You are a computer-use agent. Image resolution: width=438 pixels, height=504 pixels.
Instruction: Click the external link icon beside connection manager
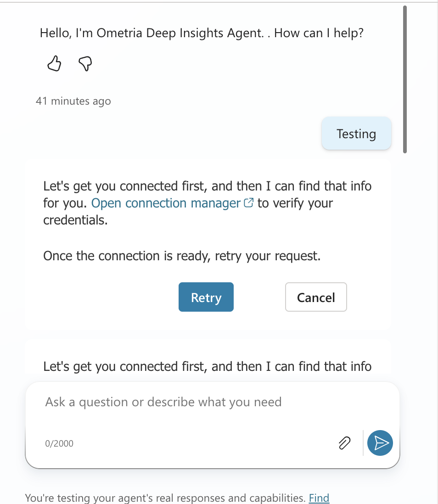(248, 203)
